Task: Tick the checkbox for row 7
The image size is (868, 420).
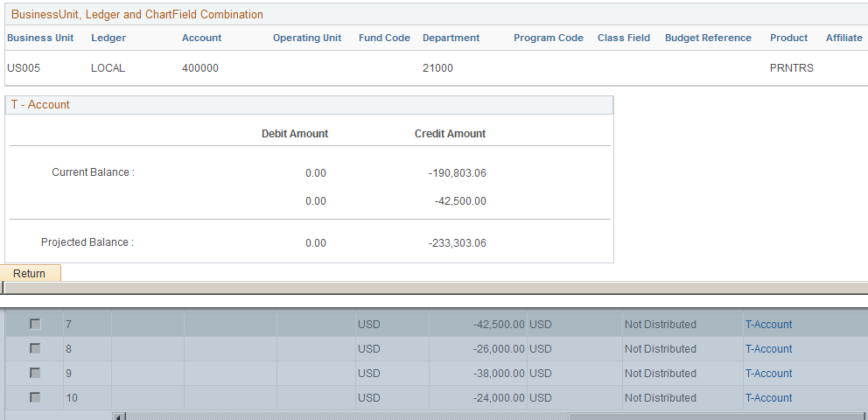Action: pos(35,325)
